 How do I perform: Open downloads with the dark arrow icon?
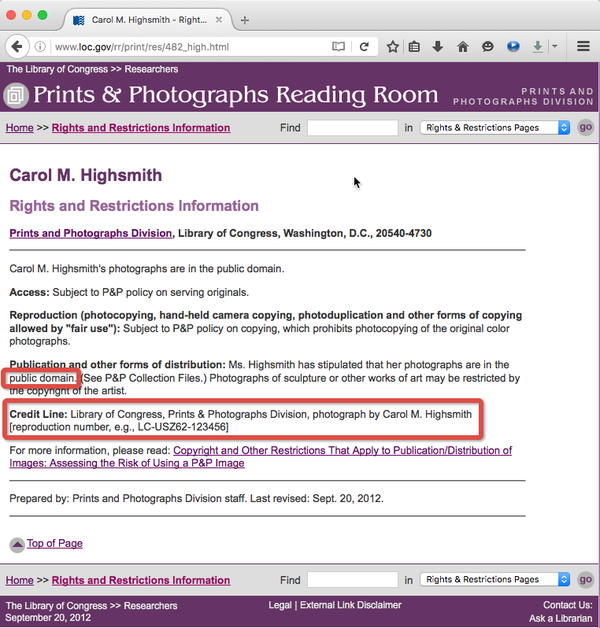(x=438, y=46)
